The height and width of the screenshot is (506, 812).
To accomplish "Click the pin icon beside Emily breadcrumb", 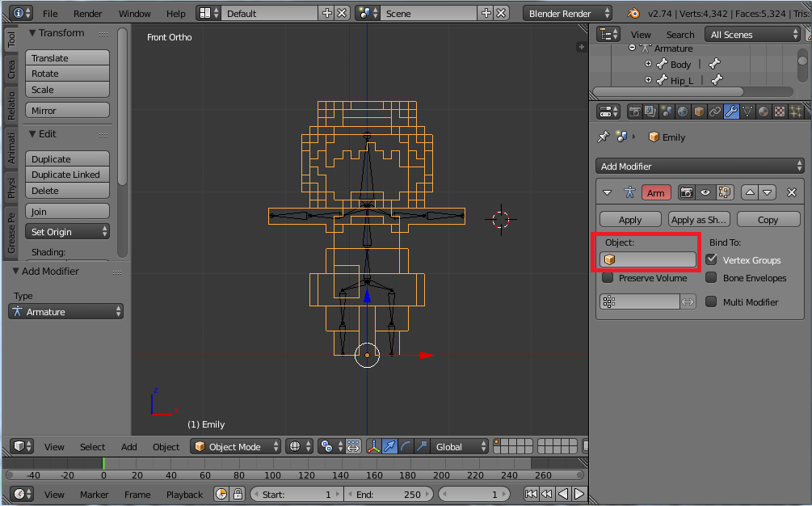I will [604, 137].
